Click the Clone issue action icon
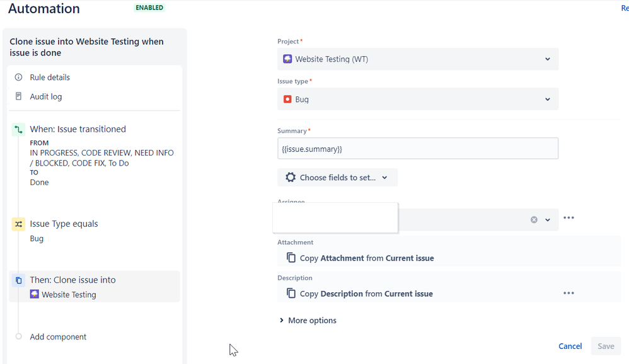Image resolution: width=629 pixels, height=364 pixels. click(x=18, y=280)
